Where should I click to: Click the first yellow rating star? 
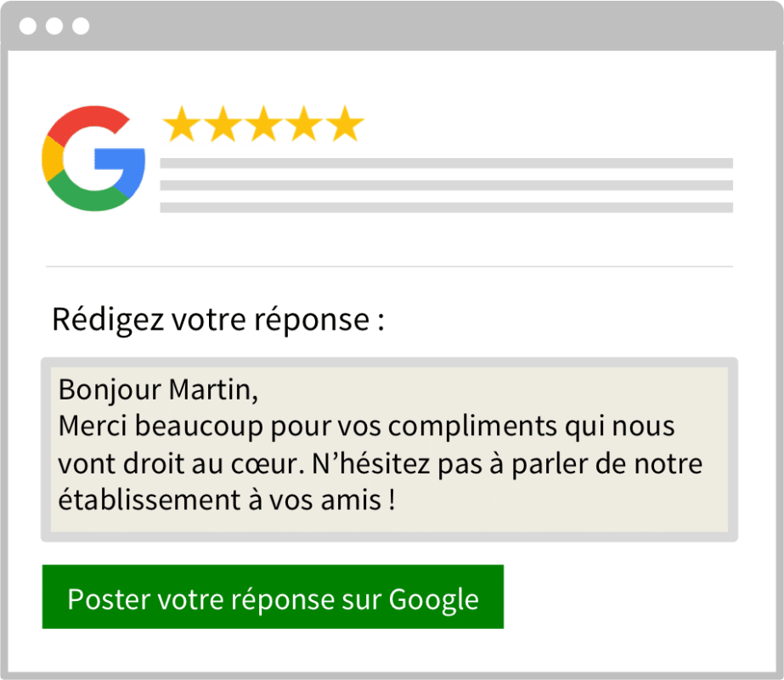click(x=180, y=125)
